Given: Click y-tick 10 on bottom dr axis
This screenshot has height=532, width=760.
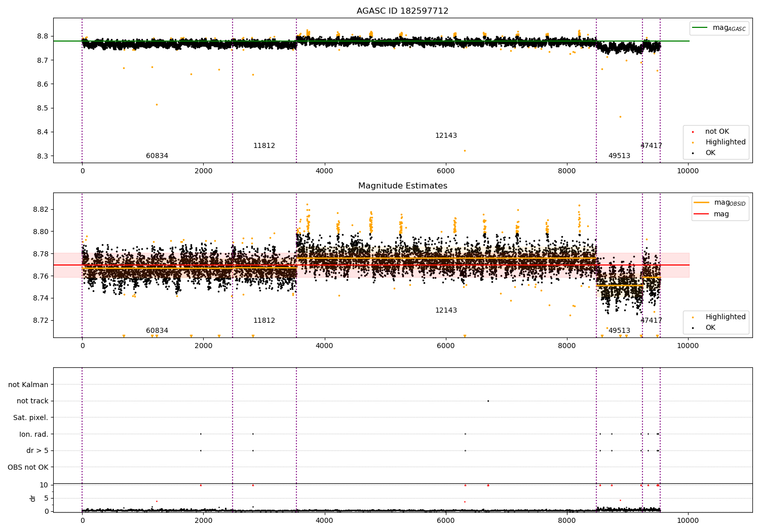Looking at the screenshot, I should pos(44,485).
